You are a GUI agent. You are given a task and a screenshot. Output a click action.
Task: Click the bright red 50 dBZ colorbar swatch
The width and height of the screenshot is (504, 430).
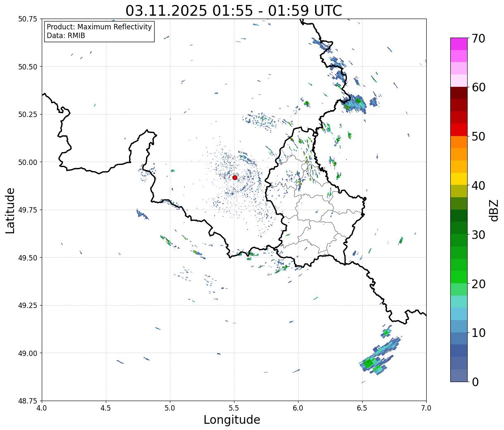(459, 130)
